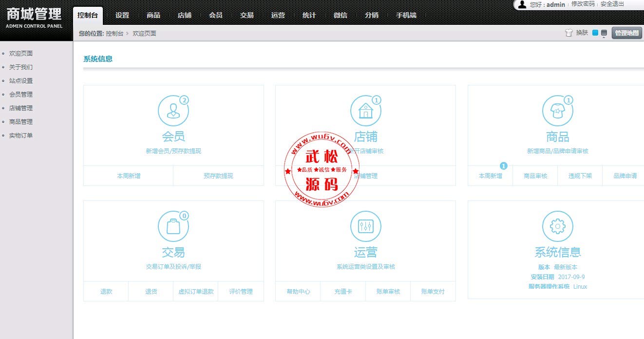Click 商品审核 in the 商品 card
The height and width of the screenshot is (339, 644).
[x=535, y=176]
